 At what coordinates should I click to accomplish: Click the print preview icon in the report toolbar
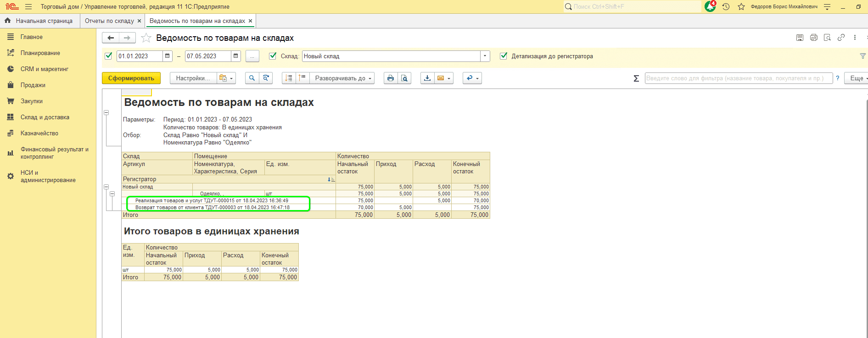[x=404, y=78]
